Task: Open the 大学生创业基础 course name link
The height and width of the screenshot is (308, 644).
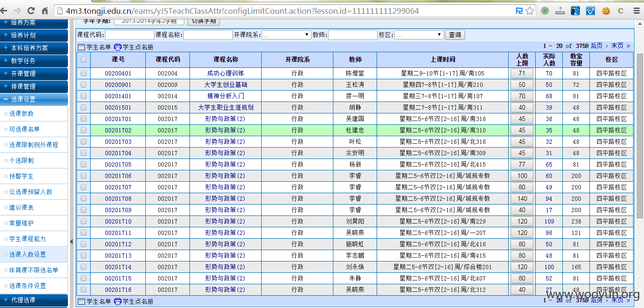Action: [226, 84]
